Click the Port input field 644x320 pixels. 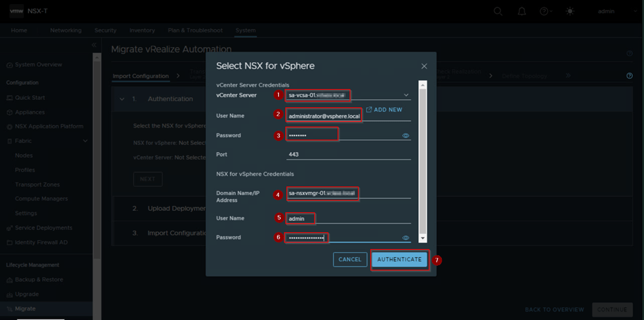(x=348, y=155)
